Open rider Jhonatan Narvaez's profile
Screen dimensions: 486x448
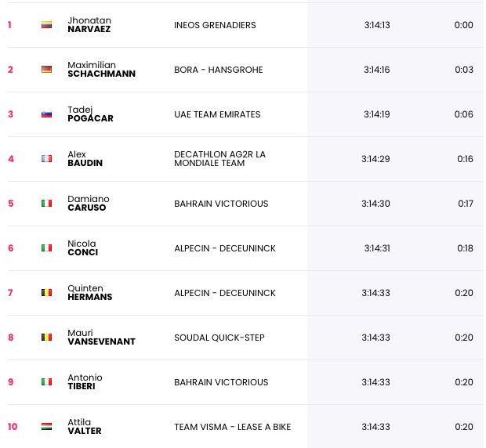[x=89, y=25]
